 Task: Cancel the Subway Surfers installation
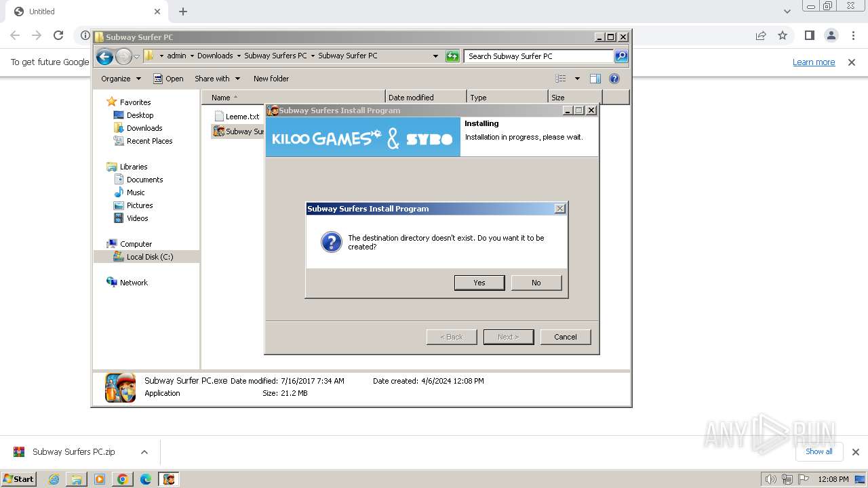point(566,337)
